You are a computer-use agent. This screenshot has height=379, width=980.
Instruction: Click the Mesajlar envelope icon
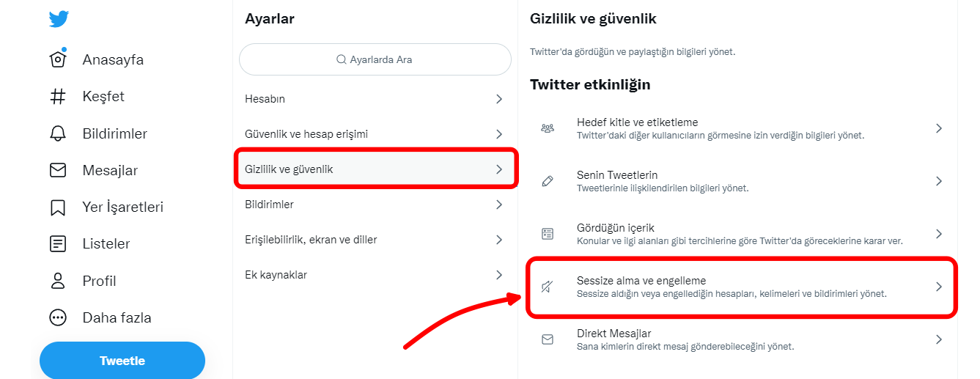(58, 170)
